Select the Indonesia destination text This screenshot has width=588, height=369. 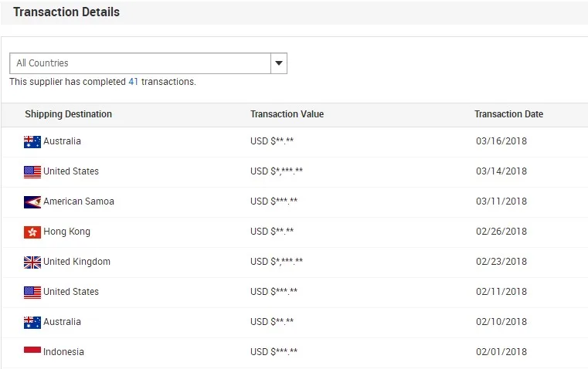click(63, 352)
